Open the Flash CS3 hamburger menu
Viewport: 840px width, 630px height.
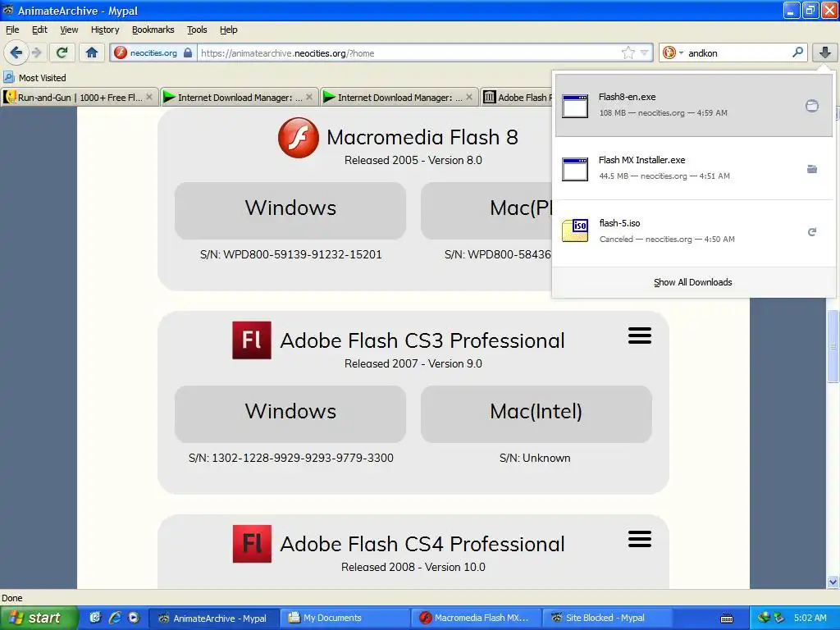[640, 336]
